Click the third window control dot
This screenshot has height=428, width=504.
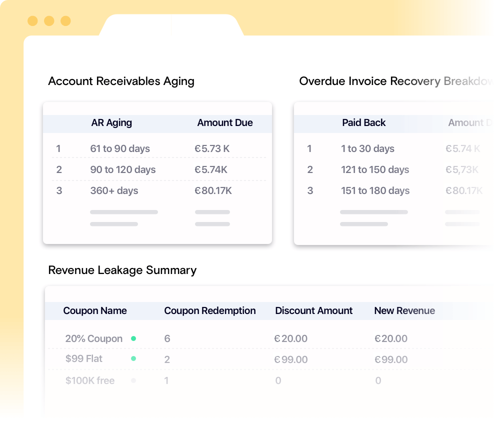click(65, 21)
